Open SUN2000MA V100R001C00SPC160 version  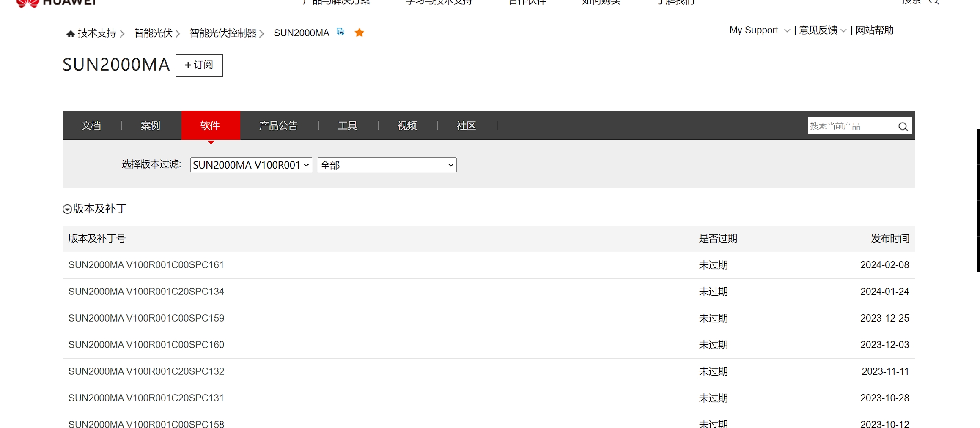click(146, 345)
